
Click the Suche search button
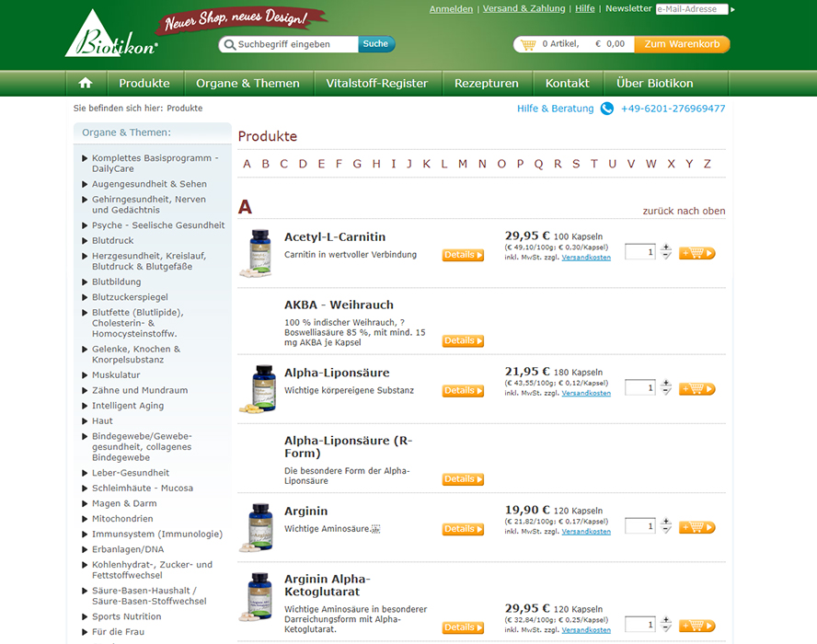pos(376,44)
